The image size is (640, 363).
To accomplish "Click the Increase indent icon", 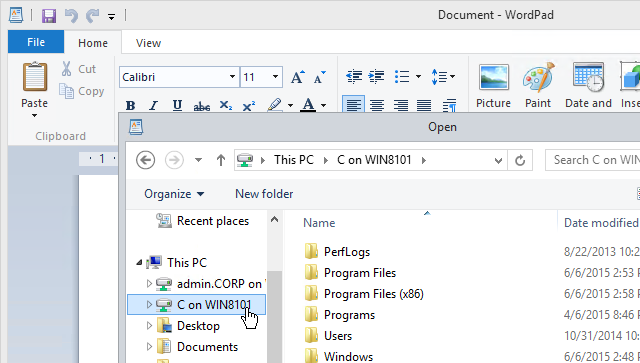I will click(376, 76).
